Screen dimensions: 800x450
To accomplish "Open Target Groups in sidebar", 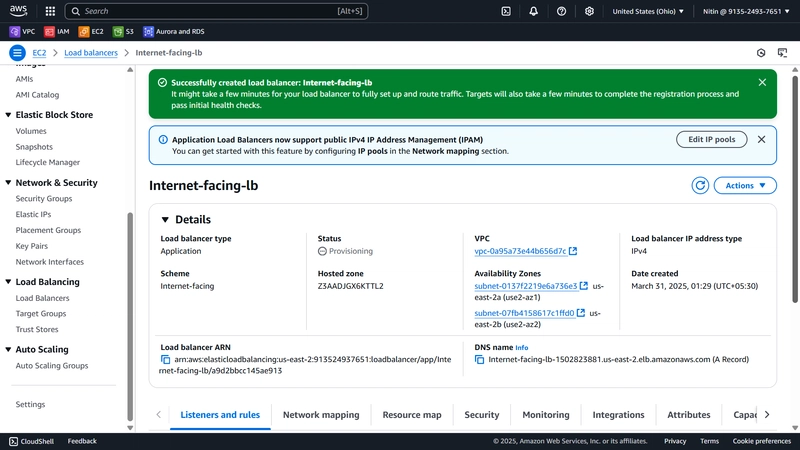I will [x=41, y=314].
